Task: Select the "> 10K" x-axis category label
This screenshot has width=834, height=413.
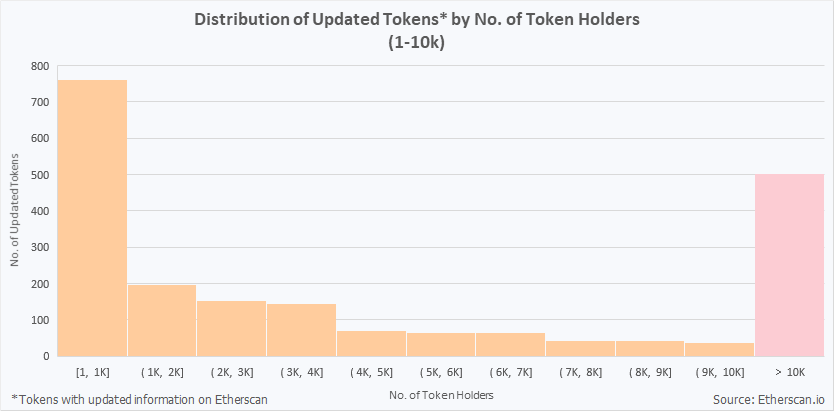Action: point(789,371)
